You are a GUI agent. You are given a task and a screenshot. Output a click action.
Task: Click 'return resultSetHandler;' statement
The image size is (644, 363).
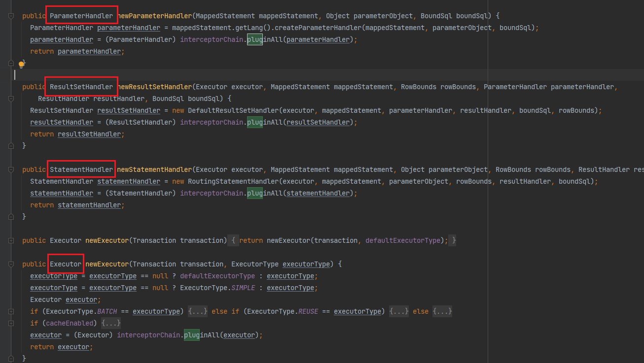pyautogui.click(x=77, y=134)
